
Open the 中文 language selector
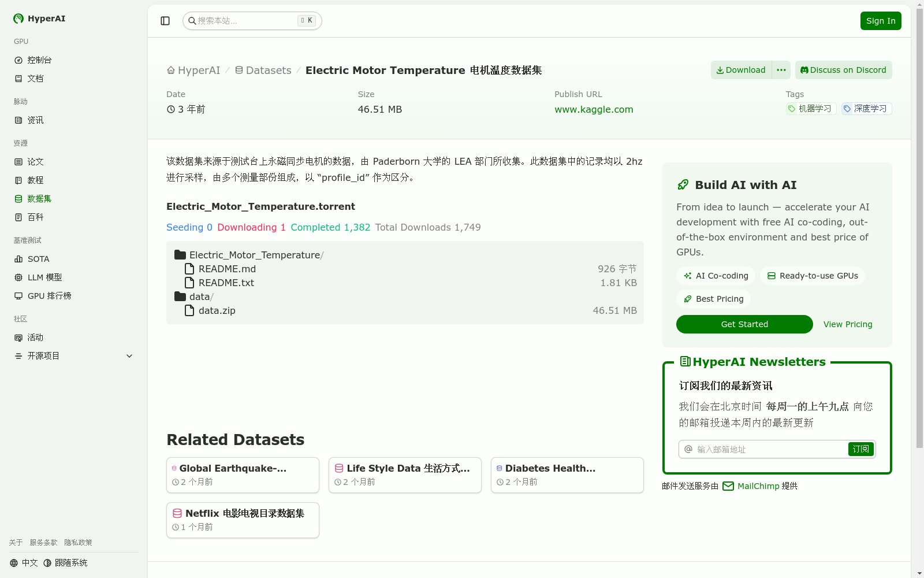24,563
